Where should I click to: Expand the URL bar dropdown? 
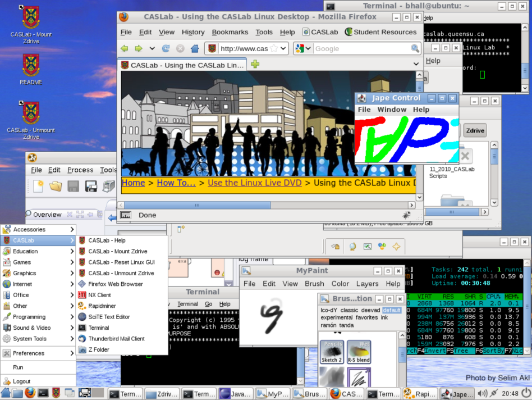tap(283, 48)
